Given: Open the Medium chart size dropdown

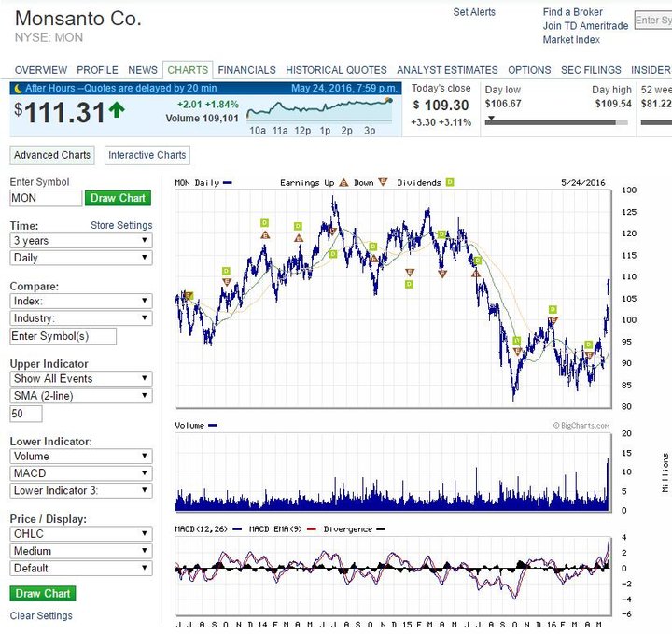Looking at the screenshot, I should tap(81, 551).
